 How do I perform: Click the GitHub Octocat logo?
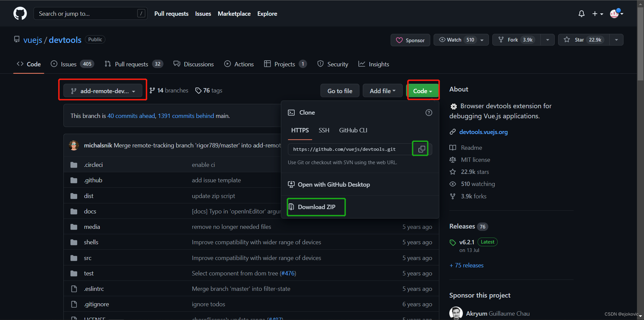(20, 14)
